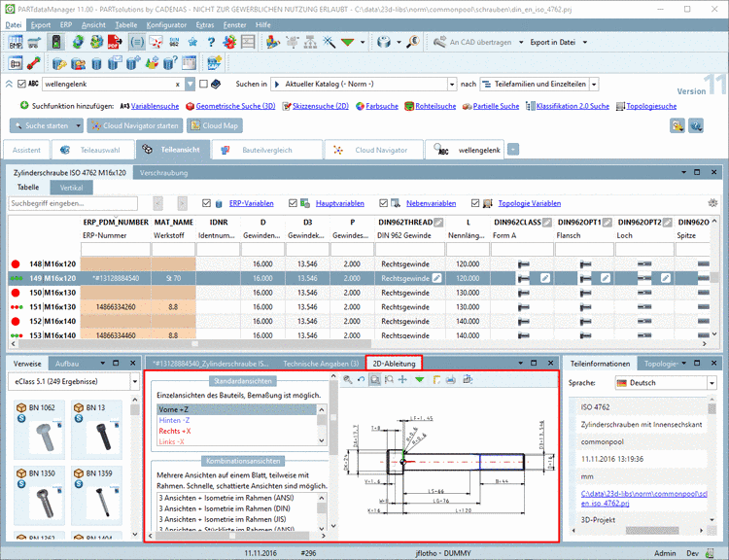This screenshot has height=560, width=729.
Task: Click the Suchbegriff eingeben filter field
Action: 73,203
